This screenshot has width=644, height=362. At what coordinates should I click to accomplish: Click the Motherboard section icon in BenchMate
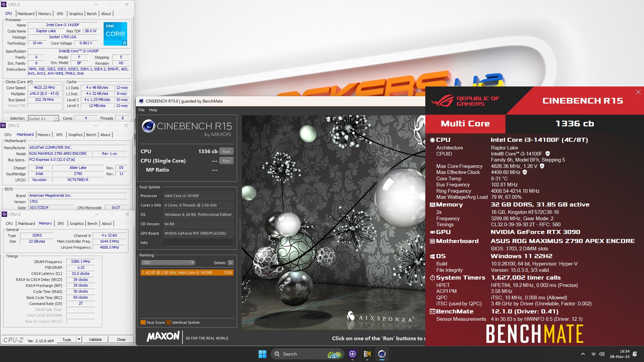tap(432, 241)
